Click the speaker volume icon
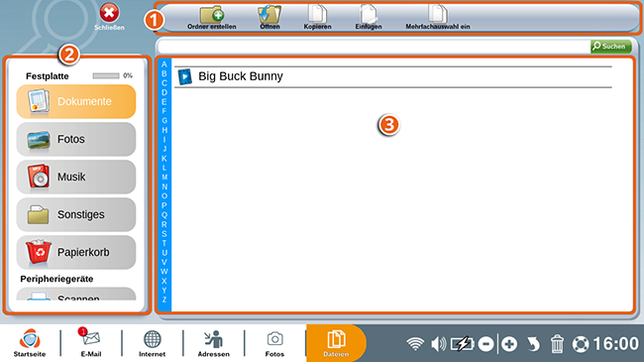Image resolution: width=644 pixels, height=362 pixels. pyautogui.click(x=438, y=343)
